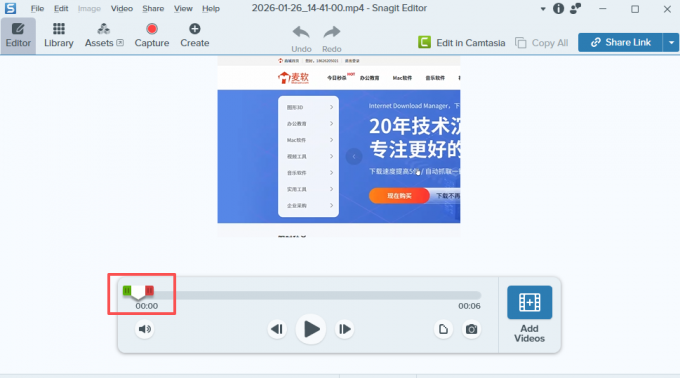Screen dimensions: 680x378
Task: Open the Editor tab
Action: (18, 36)
